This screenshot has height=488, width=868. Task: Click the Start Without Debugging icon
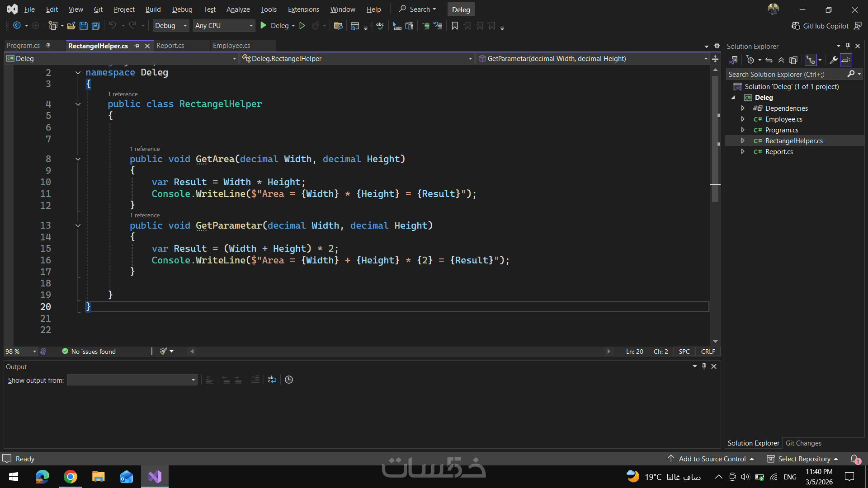[302, 26]
